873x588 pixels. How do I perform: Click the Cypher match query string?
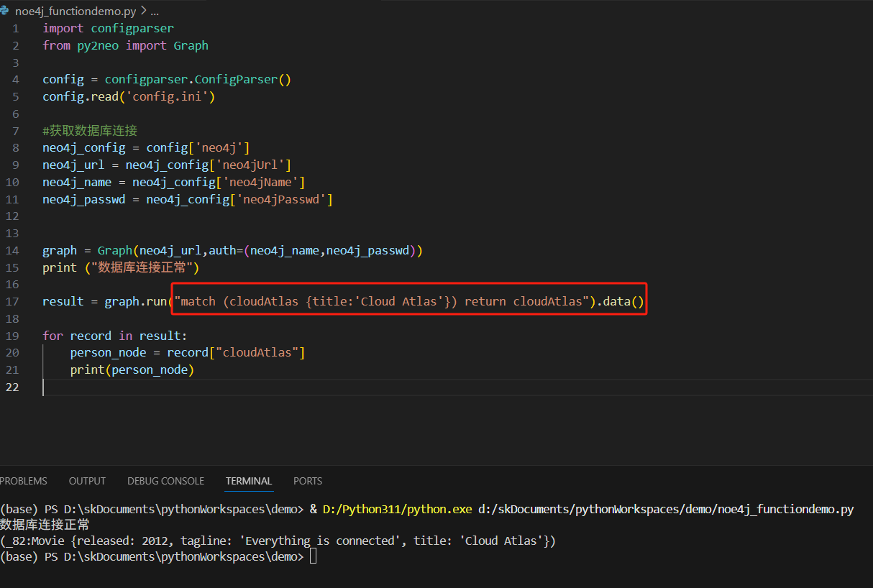pyautogui.click(x=382, y=301)
